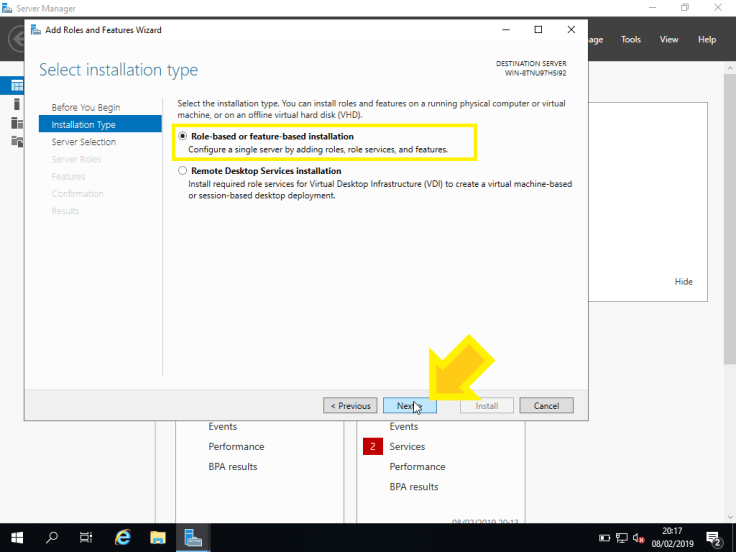Cancel the Add Roles wizard

click(x=546, y=406)
